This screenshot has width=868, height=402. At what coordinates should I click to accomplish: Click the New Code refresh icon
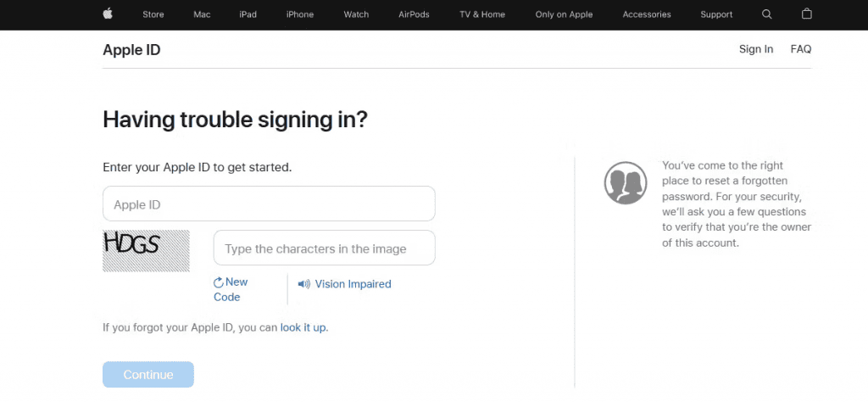click(x=219, y=282)
